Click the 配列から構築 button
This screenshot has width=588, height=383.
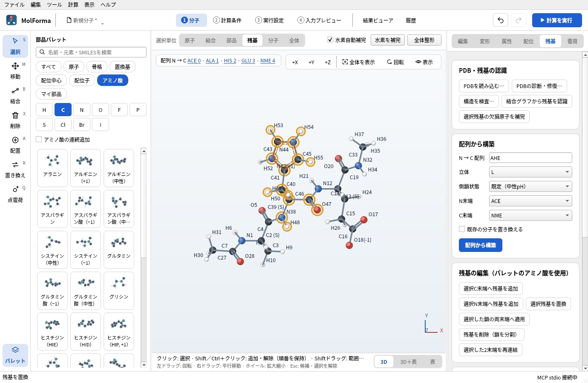481,245
